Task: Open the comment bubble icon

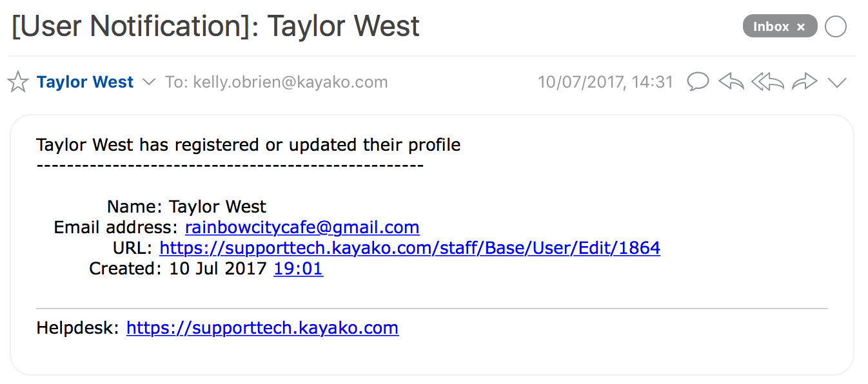Action: 698,82
